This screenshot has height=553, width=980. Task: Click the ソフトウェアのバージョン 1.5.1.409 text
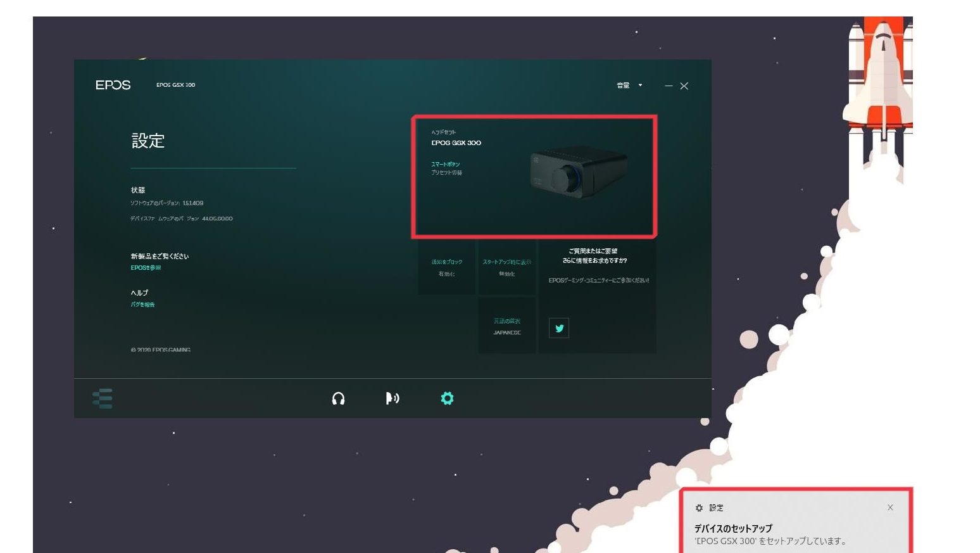(x=167, y=203)
